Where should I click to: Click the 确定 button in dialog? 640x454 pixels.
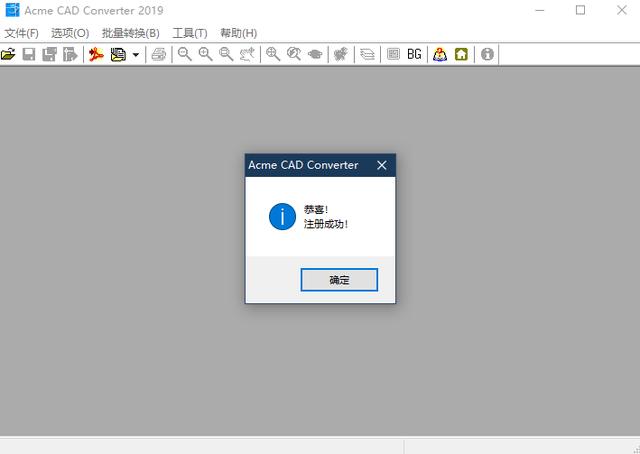339,280
